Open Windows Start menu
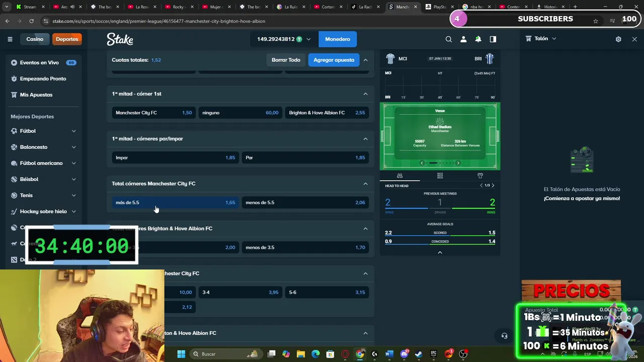 (181, 354)
